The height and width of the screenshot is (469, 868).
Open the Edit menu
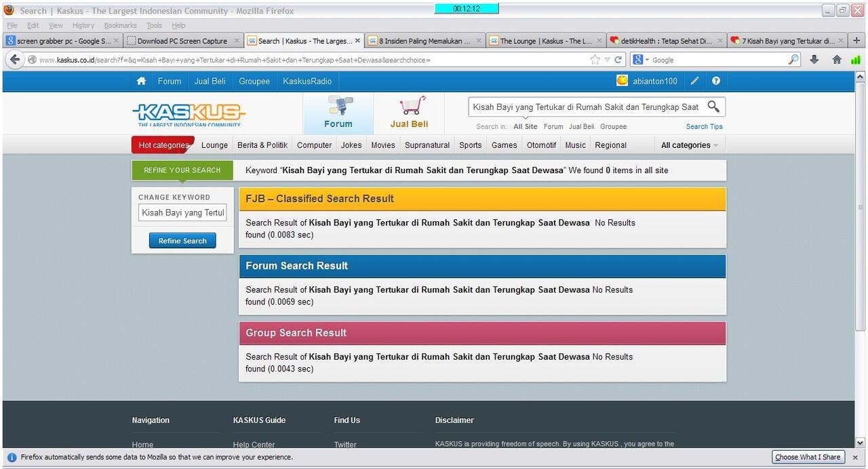[x=33, y=25]
